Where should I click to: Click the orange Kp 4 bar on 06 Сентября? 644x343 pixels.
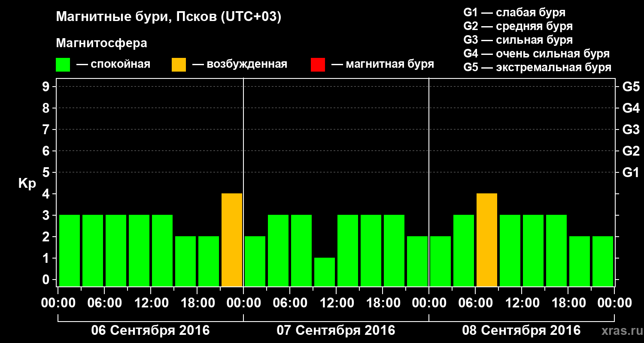pyautogui.click(x=232, y=240)
